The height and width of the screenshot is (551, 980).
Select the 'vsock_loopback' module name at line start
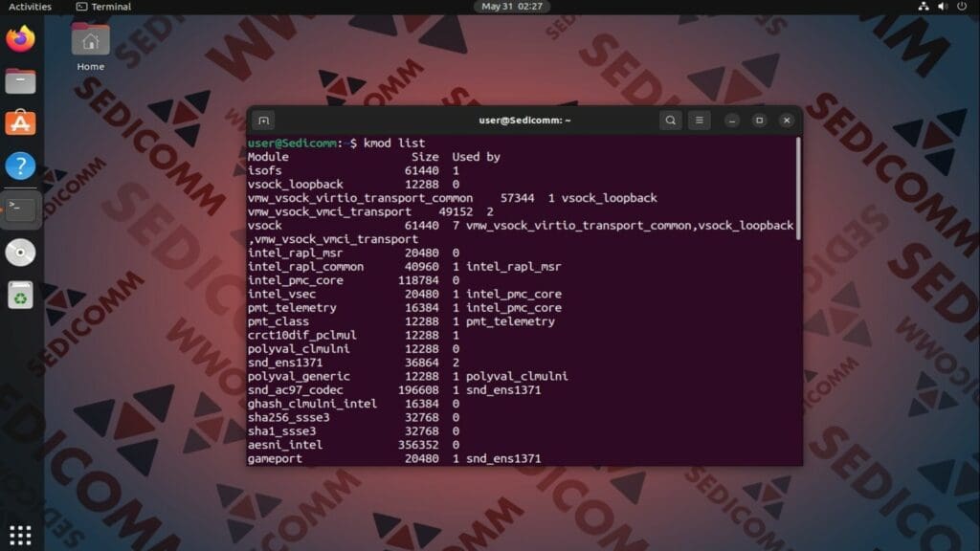click(x=295, y=185)
